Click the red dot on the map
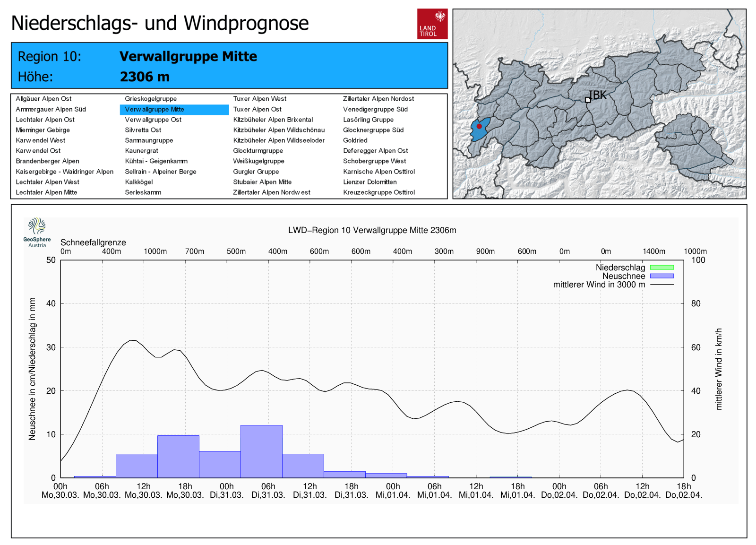 [479, 126]
